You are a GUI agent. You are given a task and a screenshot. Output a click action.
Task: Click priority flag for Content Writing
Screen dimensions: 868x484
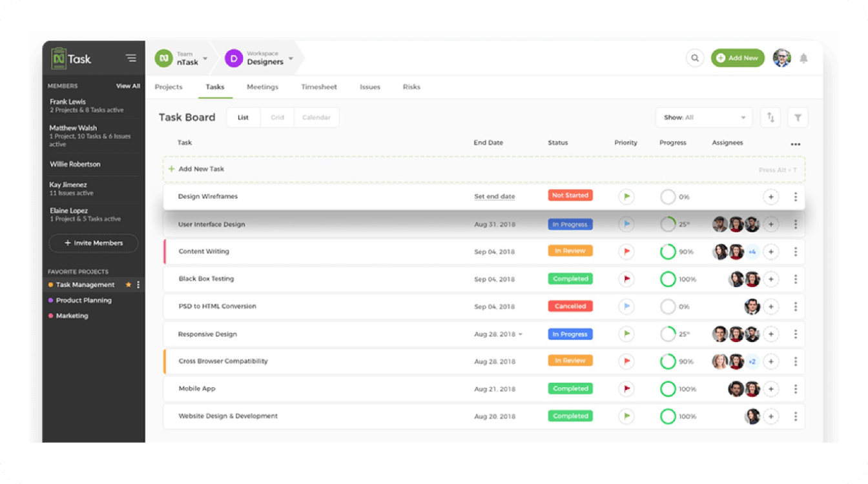tap(625, 252)
